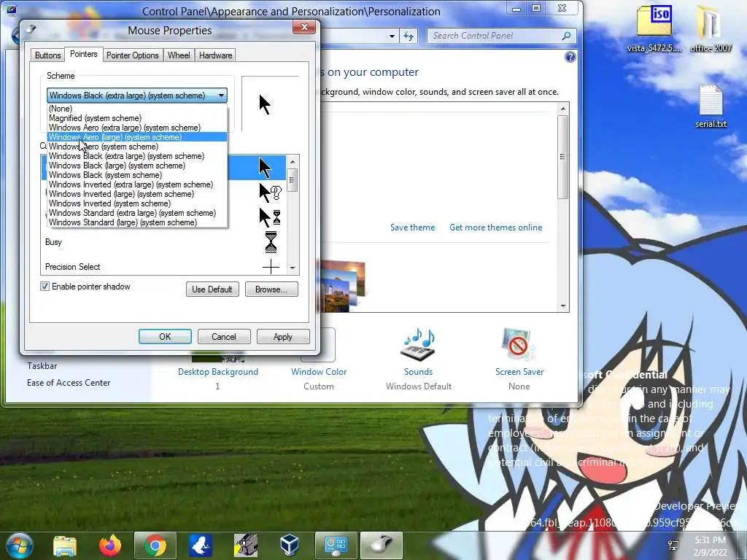Image resolution: width=747 pixels, height=560 pixels.
Task: Choose Magnified (system scheme)
Action: [x=137, y=118]
